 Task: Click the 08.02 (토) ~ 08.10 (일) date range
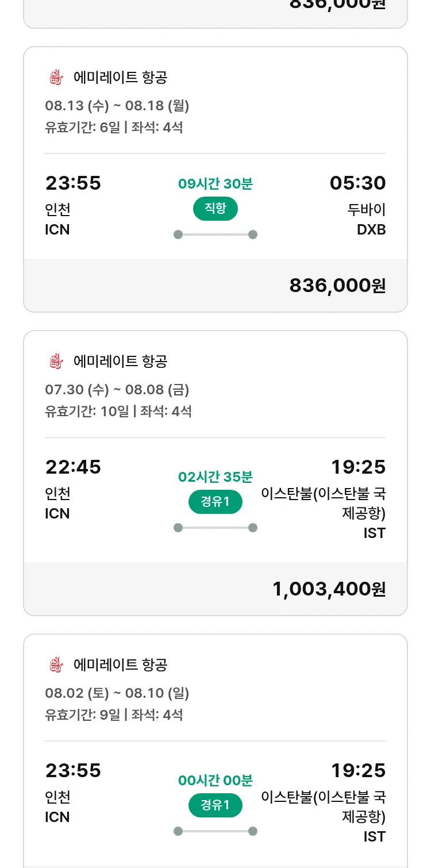117,693
